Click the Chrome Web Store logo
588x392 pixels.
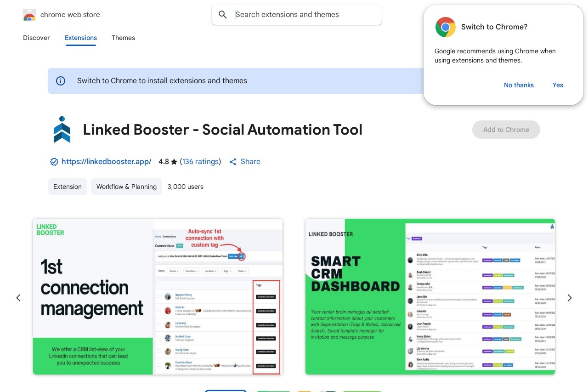click(29, 15)
